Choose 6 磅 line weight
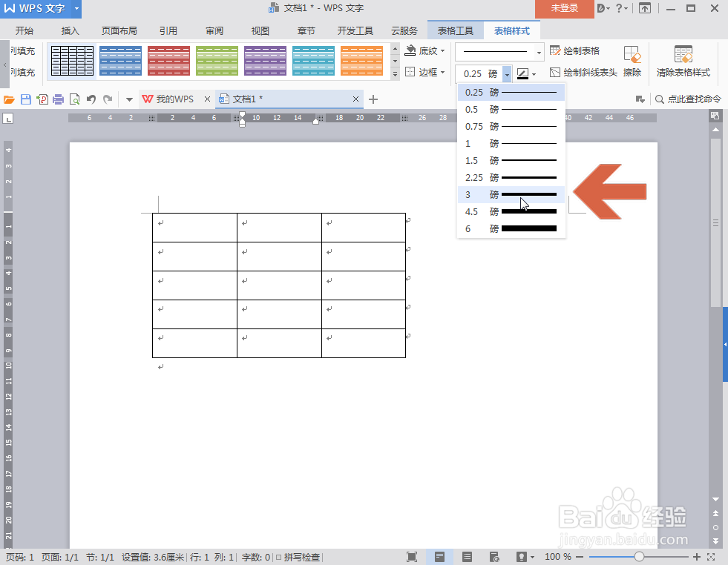Screen dimensions: 728x565 click(x=511, y=228)
